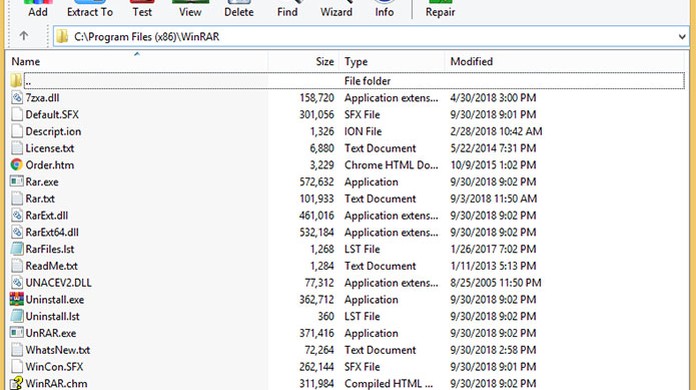The height and width of the screenshot is (390, 696).
Task: Select the ReadMe.txt file icon
Action: pyautogui.click(x=17, y=266)
